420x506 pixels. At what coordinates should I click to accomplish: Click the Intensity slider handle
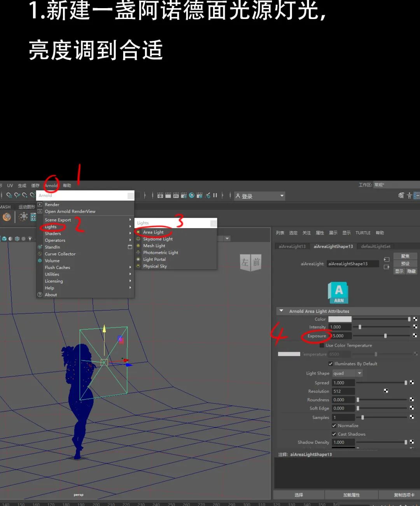pyautogui.click(x=360, y=327)
